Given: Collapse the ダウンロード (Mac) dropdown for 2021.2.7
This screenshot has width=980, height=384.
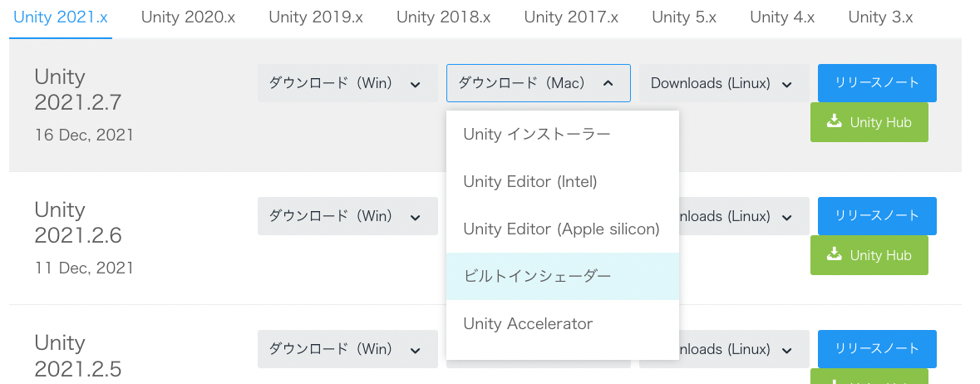Looking at the screenshot, I should [x=538, y=83].
